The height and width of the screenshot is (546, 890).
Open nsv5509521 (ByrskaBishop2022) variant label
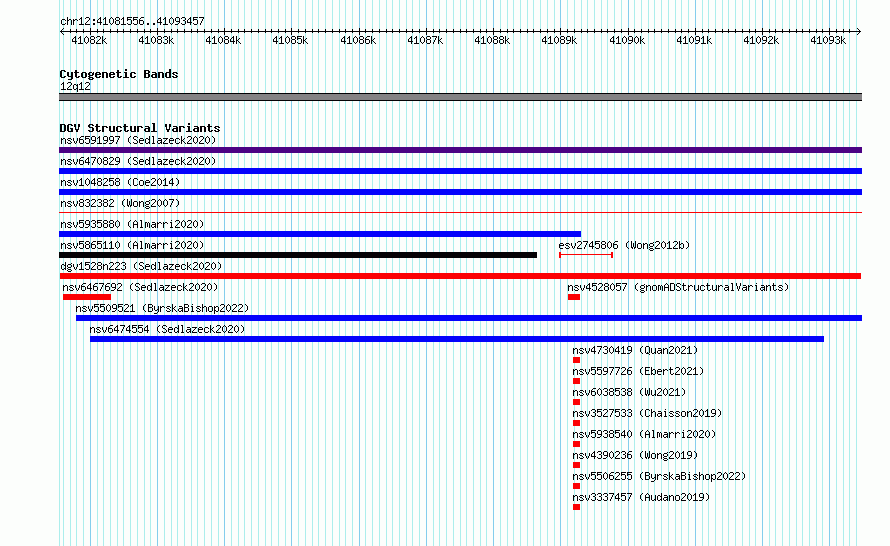(x=162, y=308)
